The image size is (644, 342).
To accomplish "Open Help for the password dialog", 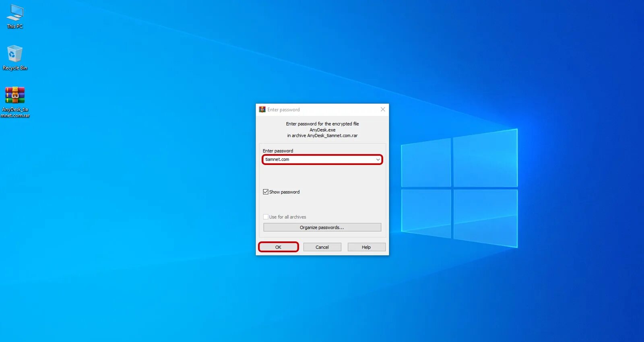I will 366,247.
